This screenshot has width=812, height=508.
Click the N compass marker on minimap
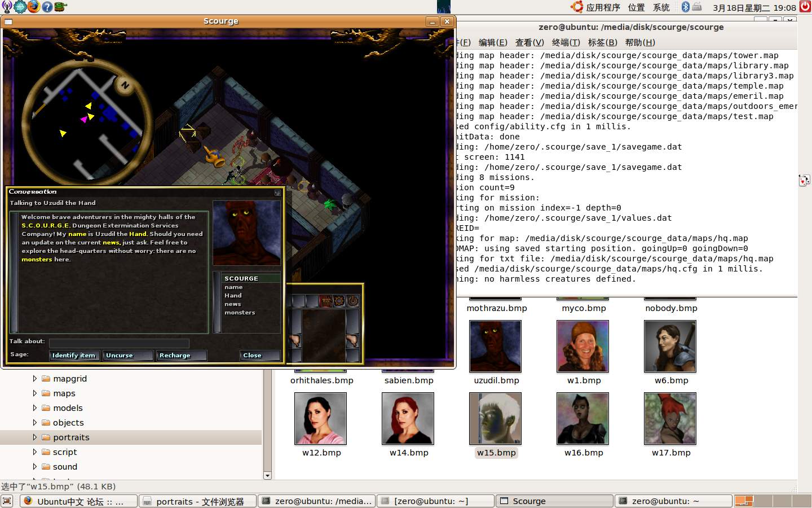click(x=125, y=85)
